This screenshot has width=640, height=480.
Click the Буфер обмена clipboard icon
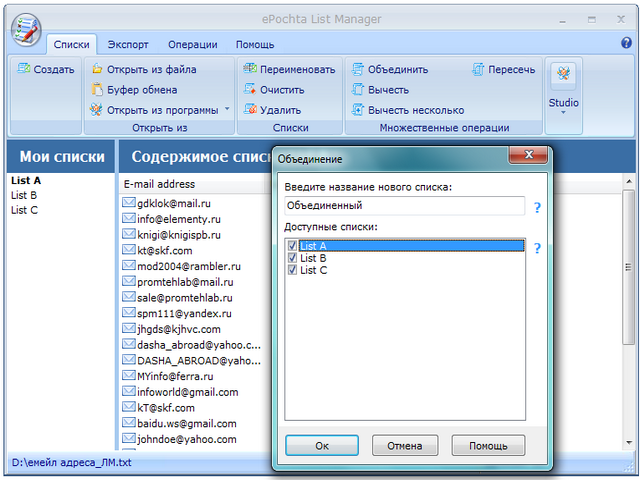[97, 89]
